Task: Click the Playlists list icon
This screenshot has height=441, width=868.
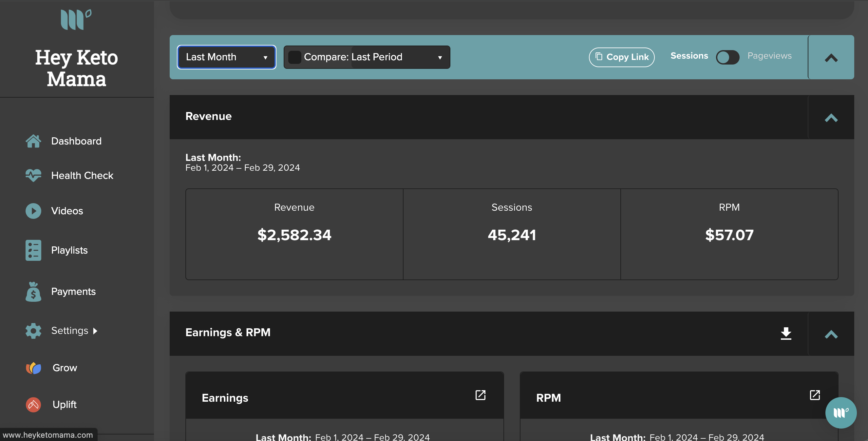Action: point(33,250)
